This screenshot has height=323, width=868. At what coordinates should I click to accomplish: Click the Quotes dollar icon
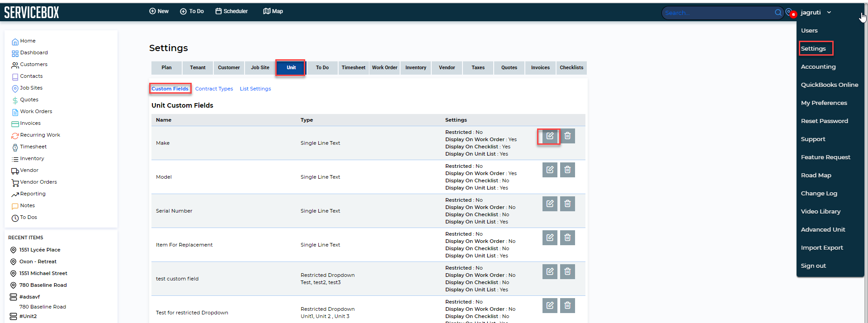[15, 100]
